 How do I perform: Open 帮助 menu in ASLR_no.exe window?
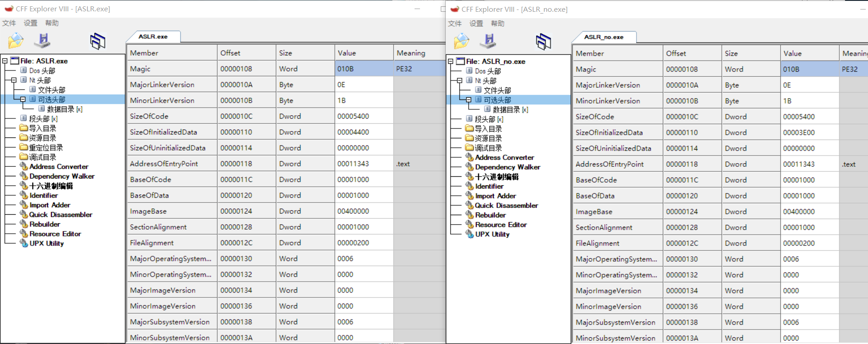click(x=498, y=24)
